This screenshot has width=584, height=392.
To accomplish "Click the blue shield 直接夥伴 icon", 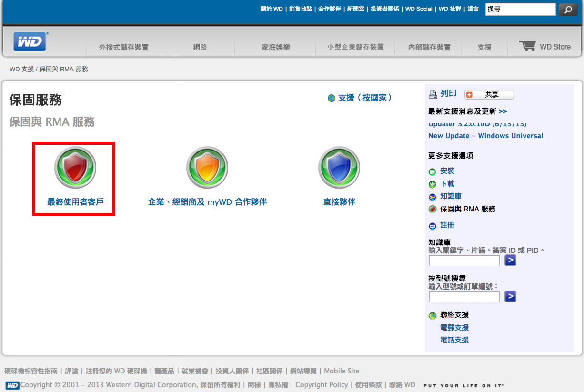I will [x=339, y=168].
